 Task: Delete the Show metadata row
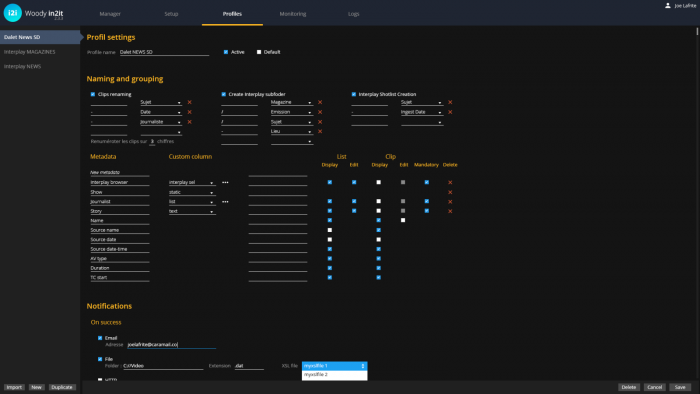(x=450, y=192)
